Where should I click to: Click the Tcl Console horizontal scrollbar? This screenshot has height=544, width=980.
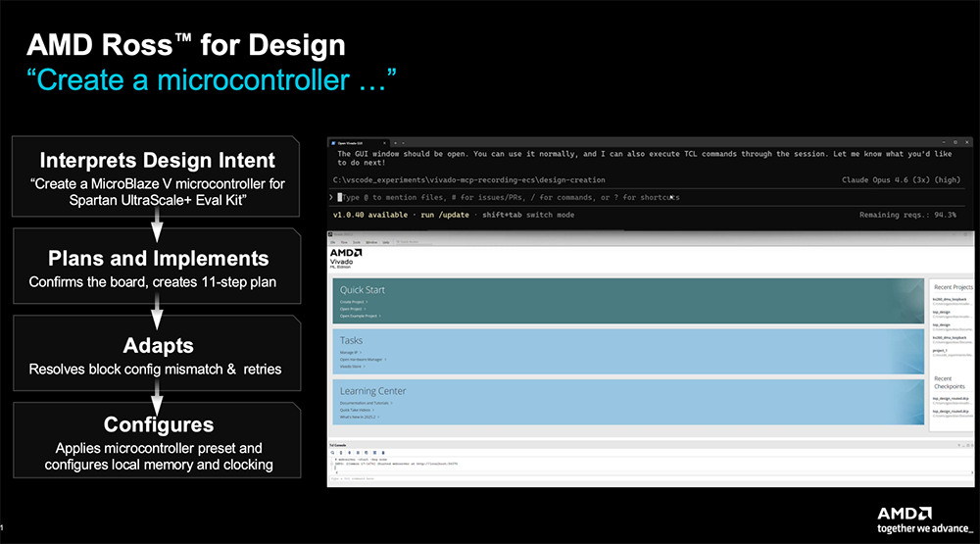click(x=654, y=472)
